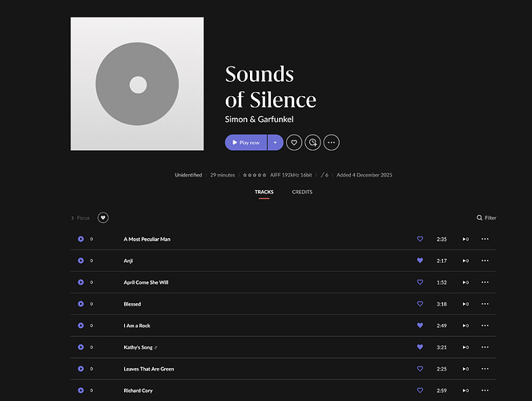This screenshot has height=401, width=532.
Task: Switch to the TRACKS tab
Action: pos(264,192)
